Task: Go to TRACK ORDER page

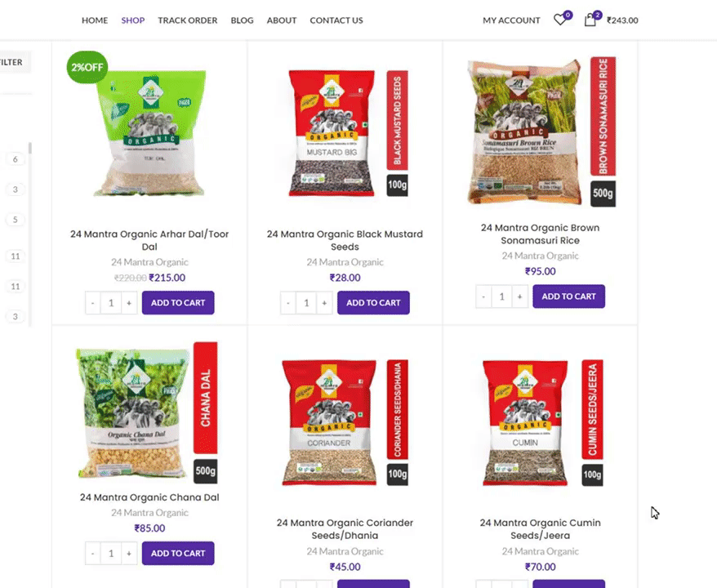Action: click(x=188, y=20)
